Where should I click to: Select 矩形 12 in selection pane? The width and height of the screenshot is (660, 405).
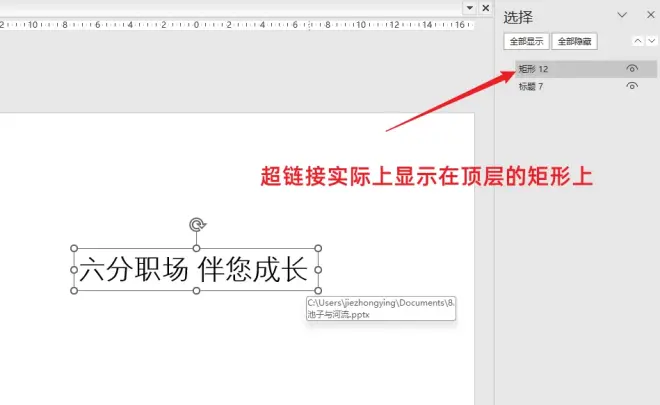[586, 69]
